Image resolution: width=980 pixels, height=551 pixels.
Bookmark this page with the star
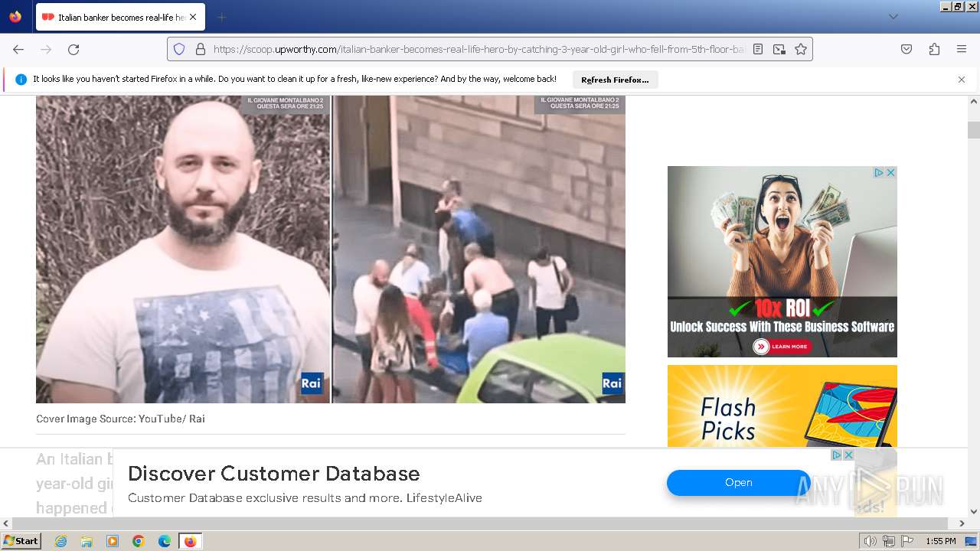click(x=801, y=49)
